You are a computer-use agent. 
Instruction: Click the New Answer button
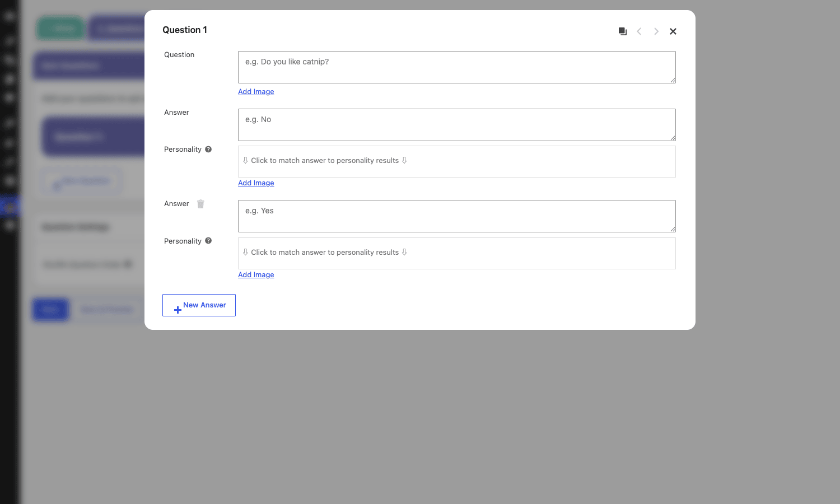coord(199,305)
